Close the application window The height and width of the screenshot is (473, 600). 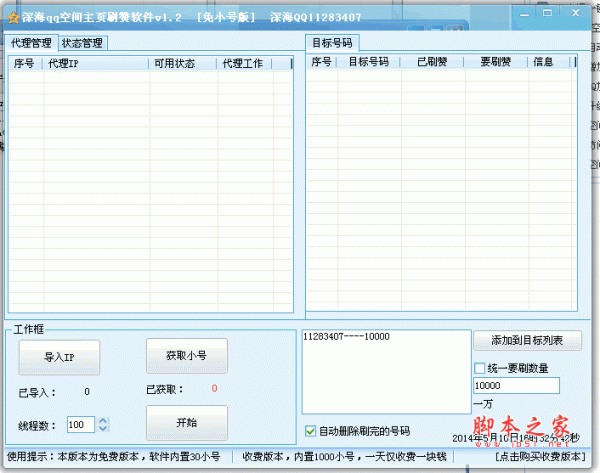[576, 13]
